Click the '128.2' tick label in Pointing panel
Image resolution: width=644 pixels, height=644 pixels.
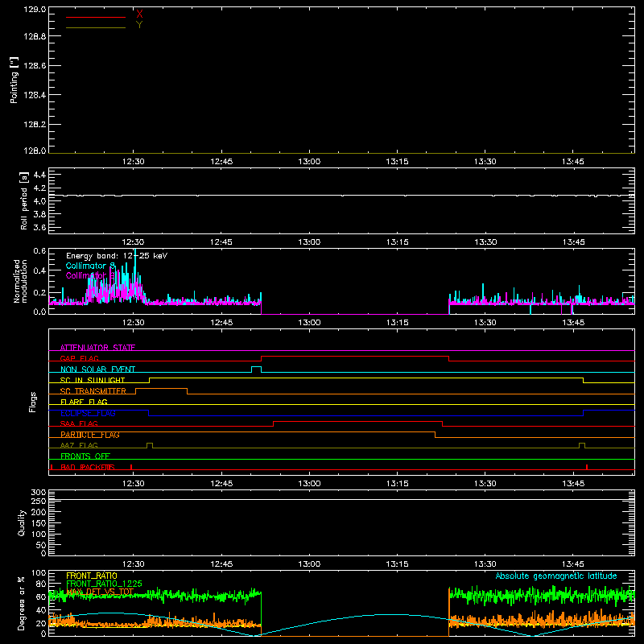(35, 125)
